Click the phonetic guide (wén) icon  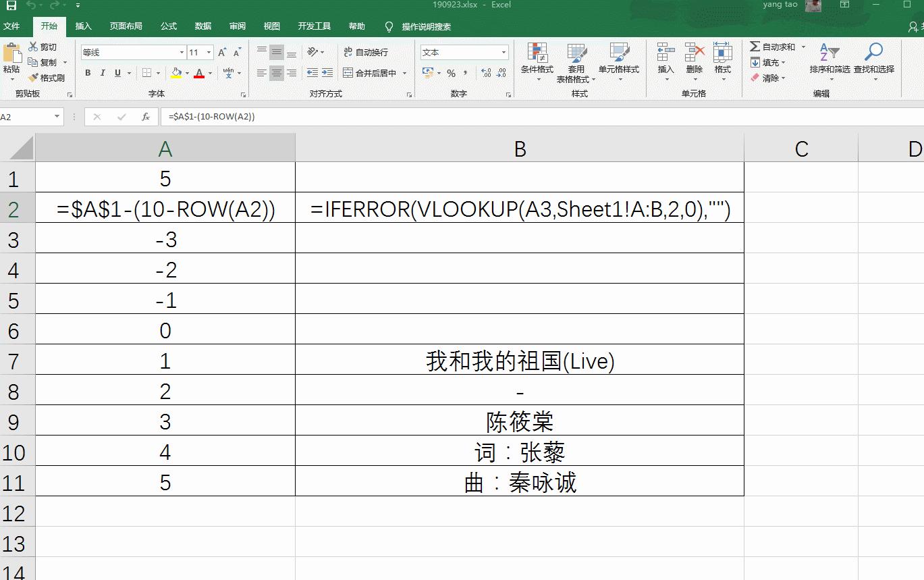pos(228,73)
